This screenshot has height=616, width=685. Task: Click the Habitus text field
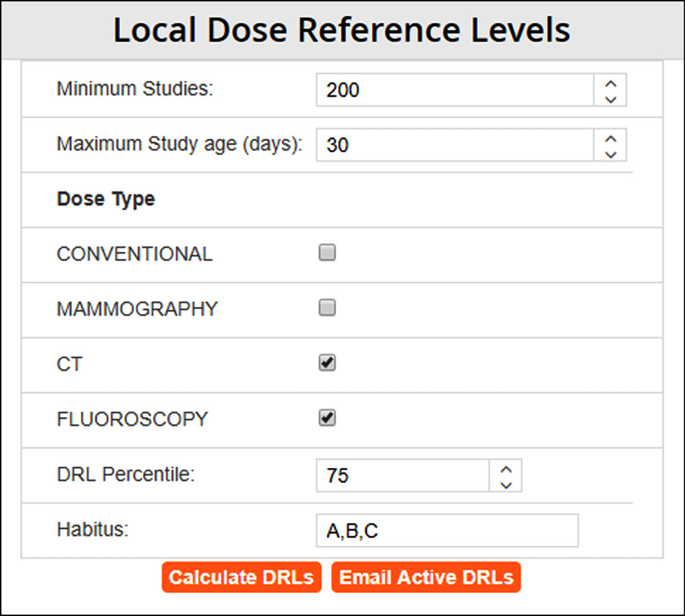click(x=447, y=531)
